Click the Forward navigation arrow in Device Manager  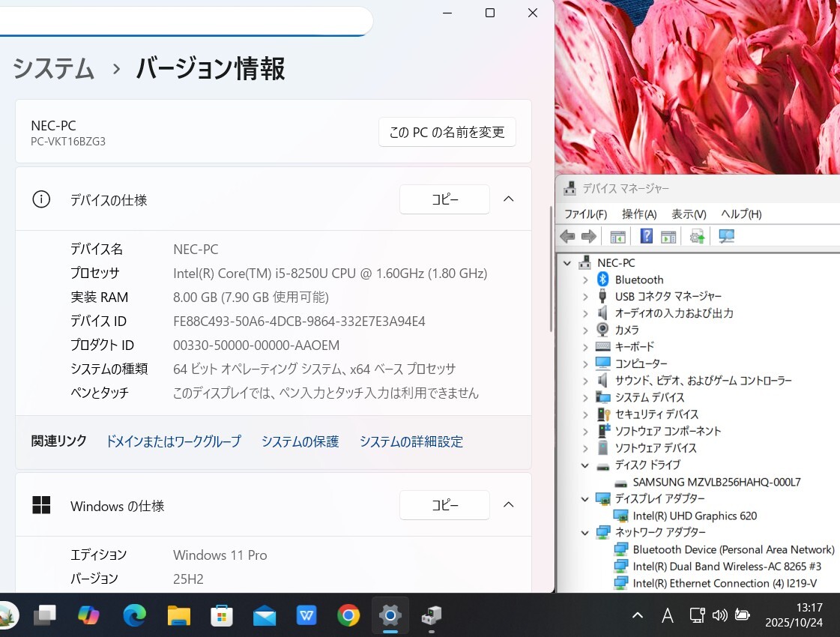tap(589, 236)
